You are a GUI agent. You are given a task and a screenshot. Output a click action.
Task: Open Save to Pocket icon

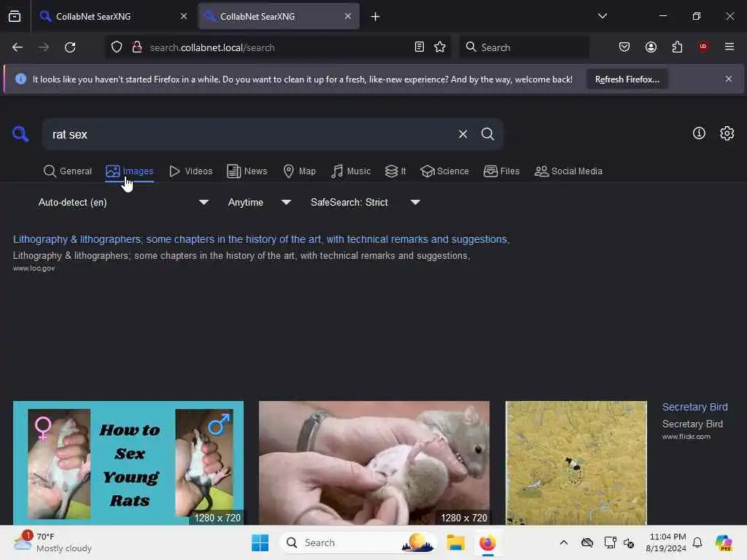point(624,47)
